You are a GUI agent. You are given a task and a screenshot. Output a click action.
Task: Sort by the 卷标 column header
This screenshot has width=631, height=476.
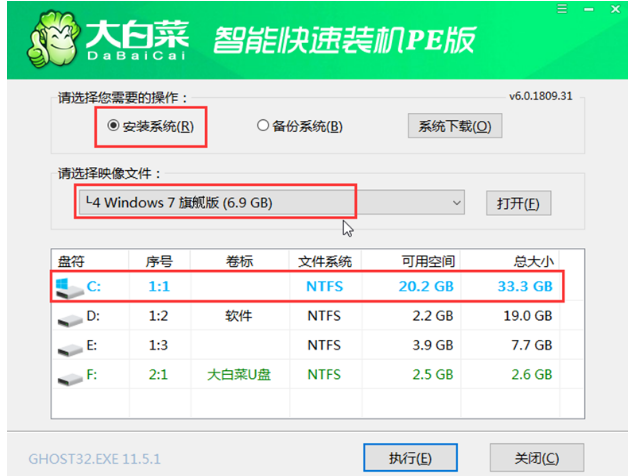[239, 262]
